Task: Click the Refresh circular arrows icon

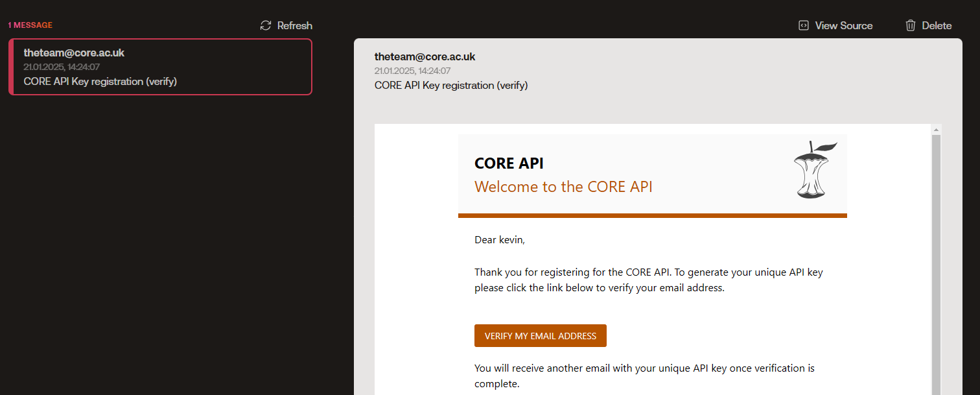Action: click(x=265, y=25)
